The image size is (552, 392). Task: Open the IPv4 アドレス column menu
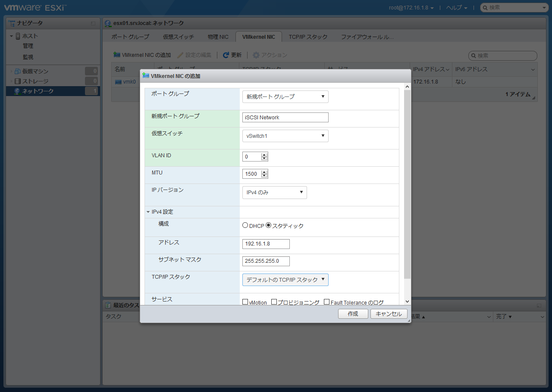pyautogui.click(x=448, y=69)
